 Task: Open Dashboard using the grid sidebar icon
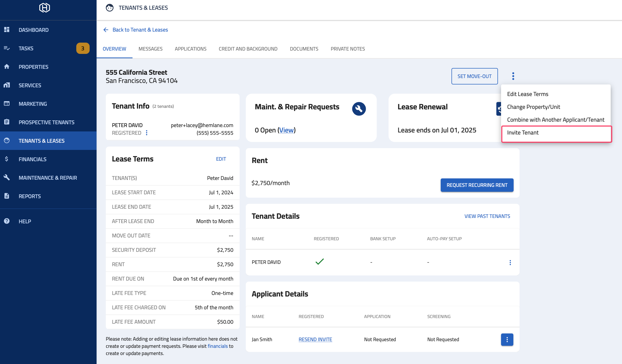click(7, 30)
